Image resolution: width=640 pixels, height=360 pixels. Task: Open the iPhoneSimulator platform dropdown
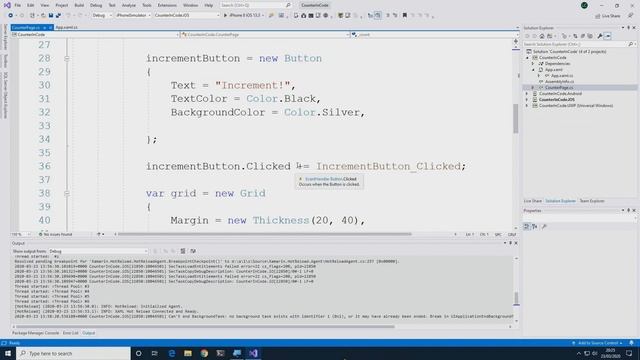coord(133,16)
